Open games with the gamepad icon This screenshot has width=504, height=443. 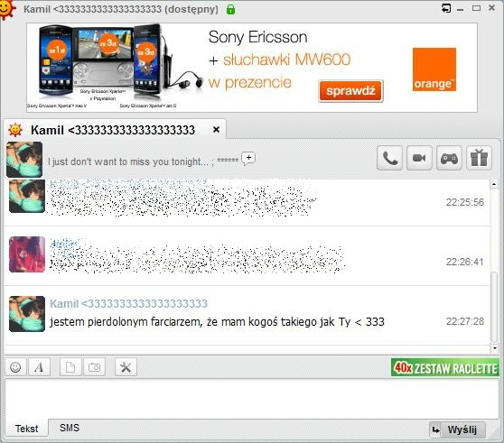pos(449,158)
